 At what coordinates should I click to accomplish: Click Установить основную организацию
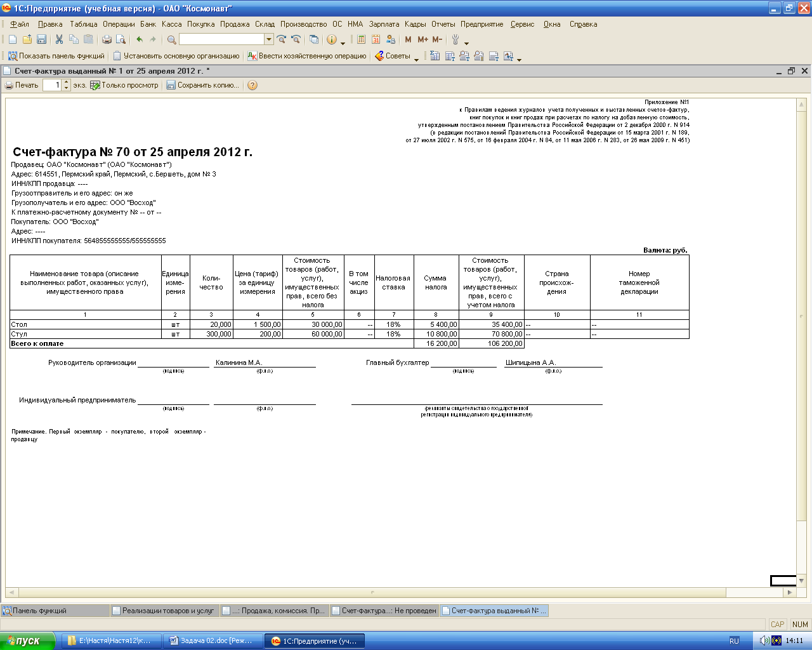176,56
